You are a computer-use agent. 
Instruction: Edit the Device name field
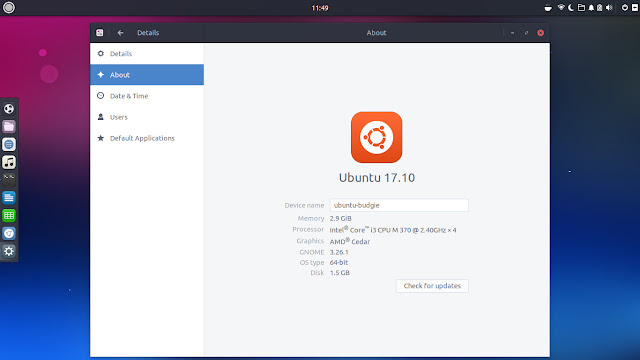[x=399, y=205]
